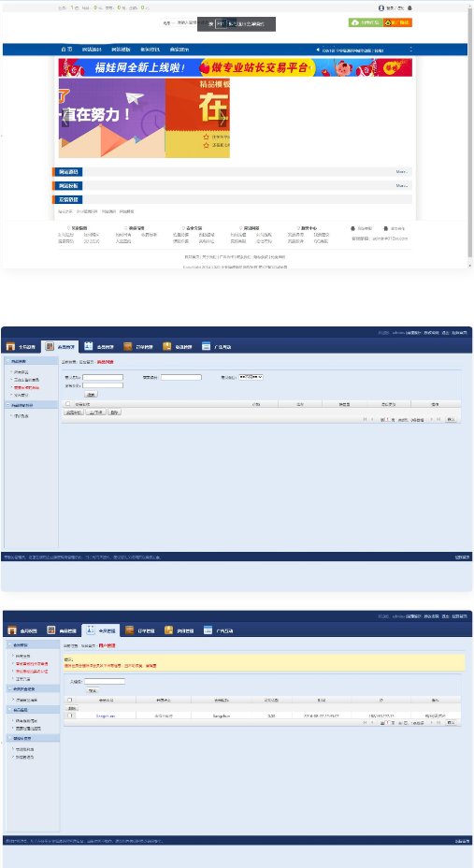Open the house Global Settings icon in the user-management admin panel
The width and height of the screenshot is (474, 868).
[x=11, y=630]
